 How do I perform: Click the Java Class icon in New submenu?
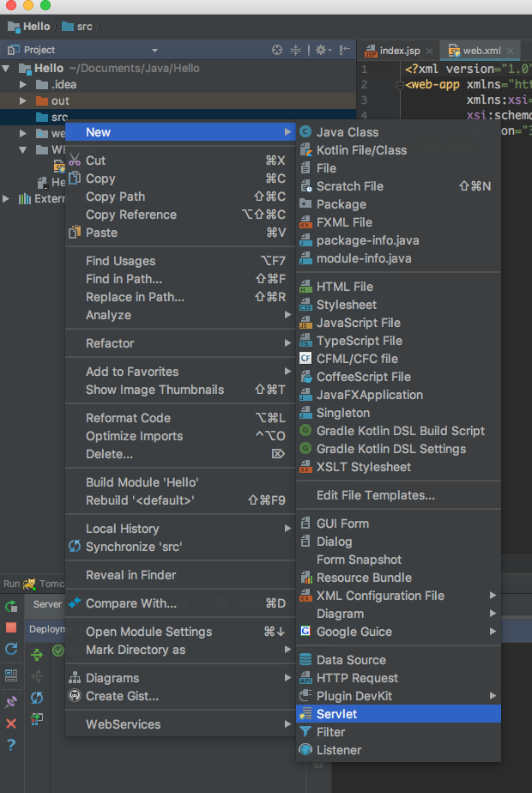305,132
